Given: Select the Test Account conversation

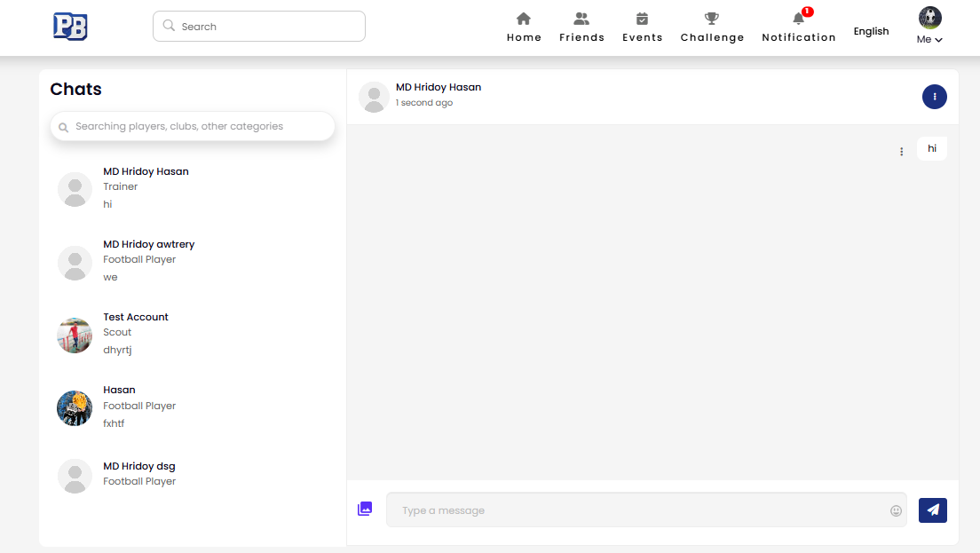Looking at the screenshot, I should point(135,333).
